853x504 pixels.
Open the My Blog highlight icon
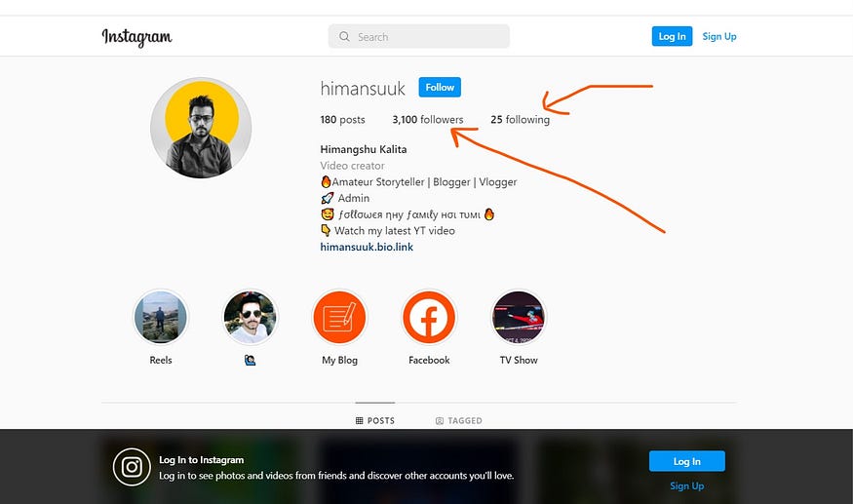339,317
